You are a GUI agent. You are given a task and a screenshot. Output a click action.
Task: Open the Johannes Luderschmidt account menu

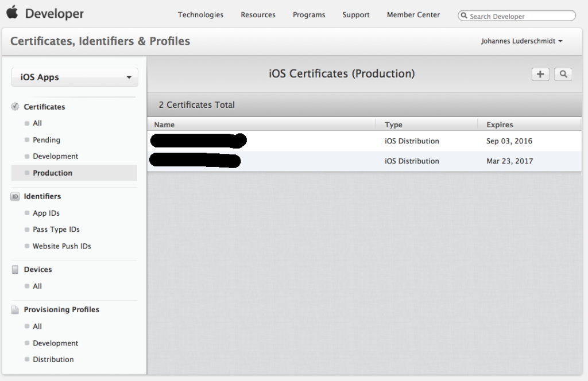click(x=521, y=41)
